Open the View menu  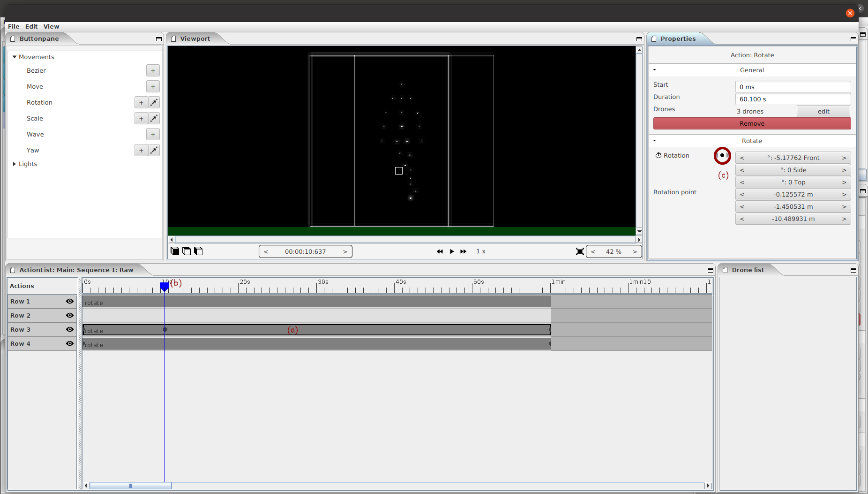click(x=52, y=26)
